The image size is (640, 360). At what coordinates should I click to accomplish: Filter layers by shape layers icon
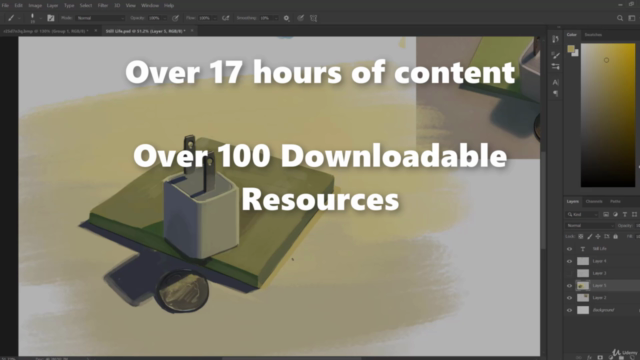pyautogui.click(x=634, y=214)
